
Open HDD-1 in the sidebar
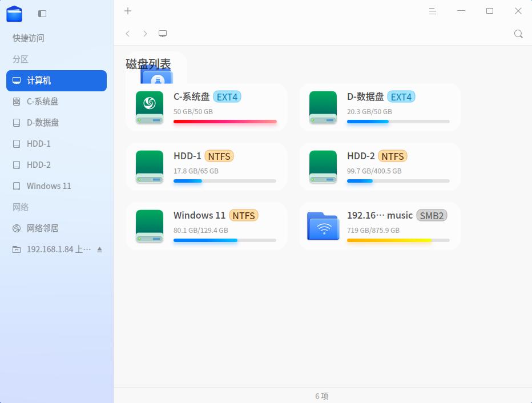[x=57, y=144]
